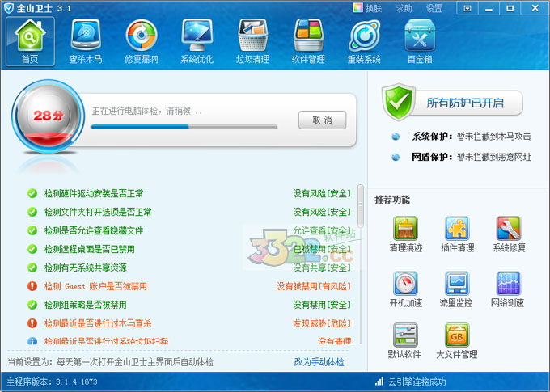Open the title bar dropdown menu button
This screenshot has height=392, width=550.
[467, 8]
